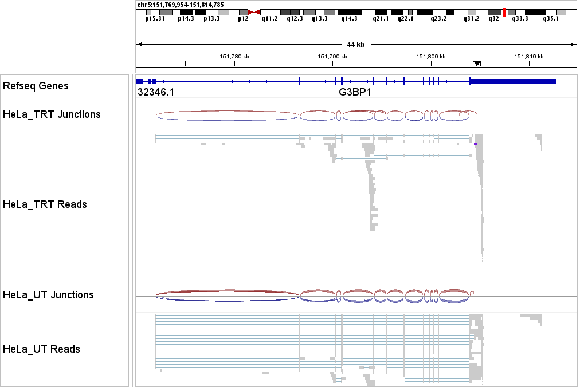Click the thick blue final exon of G3BP1

[x=513, y=81]
